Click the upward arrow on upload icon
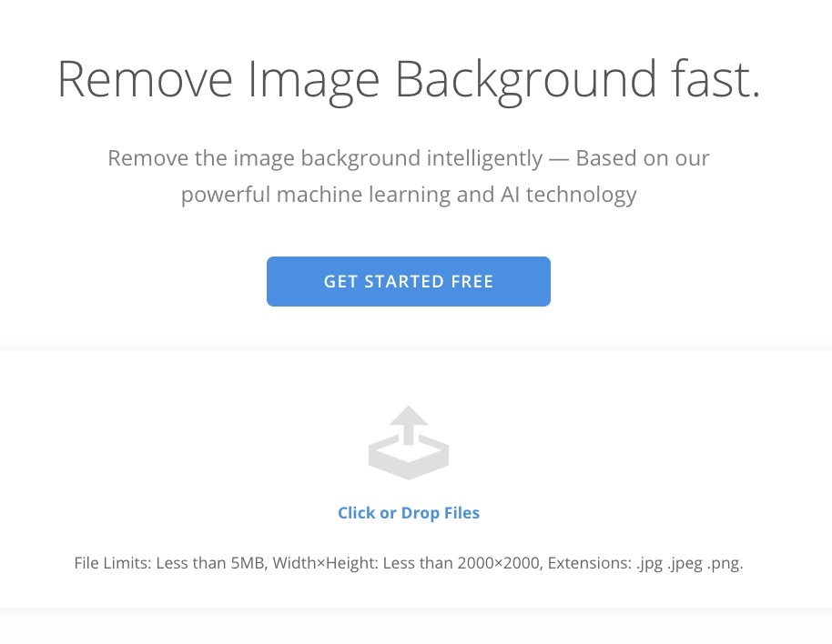This screenshot has height=644, width=832. click(x=409, y=425)
